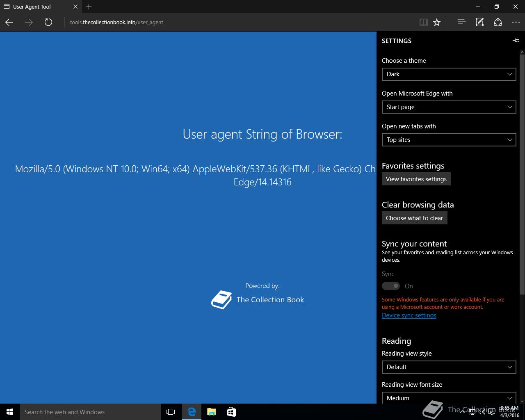
Task: Open Reading view book icon
Action: coord(424,22)
